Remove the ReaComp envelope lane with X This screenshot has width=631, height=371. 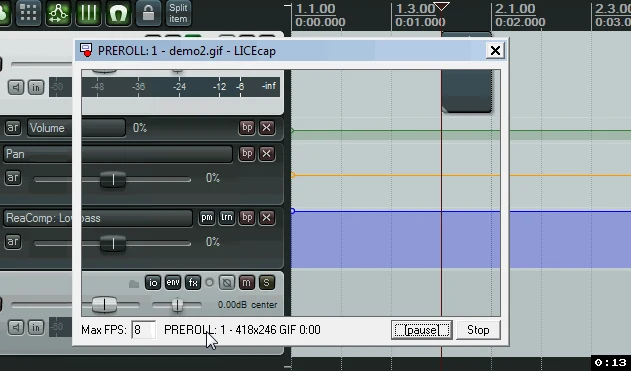pos(266,218)
